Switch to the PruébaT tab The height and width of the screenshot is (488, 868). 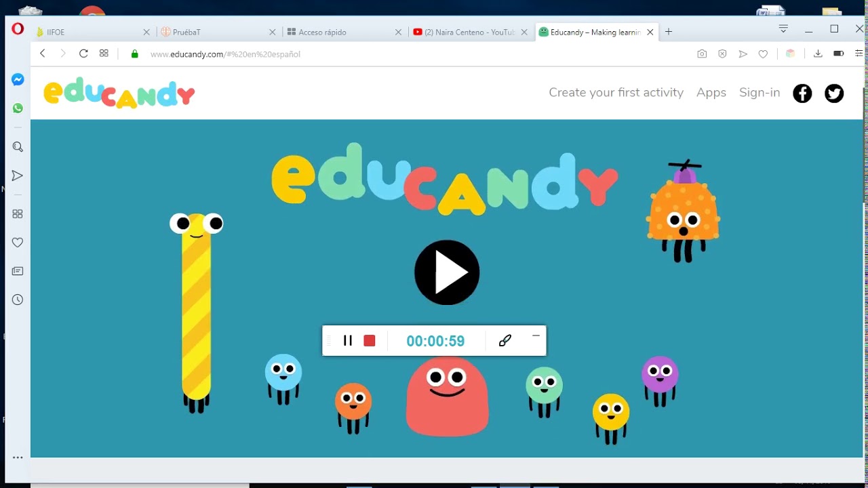tap(218, 32)
